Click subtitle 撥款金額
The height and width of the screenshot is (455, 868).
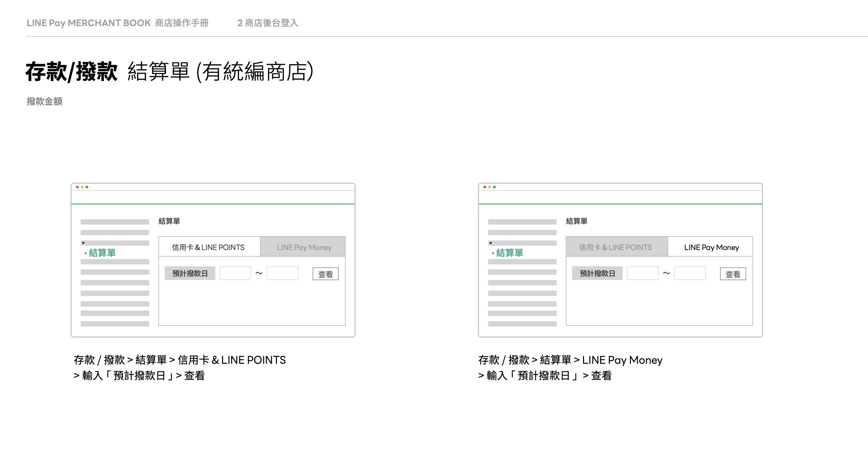(x=44, y=101)
